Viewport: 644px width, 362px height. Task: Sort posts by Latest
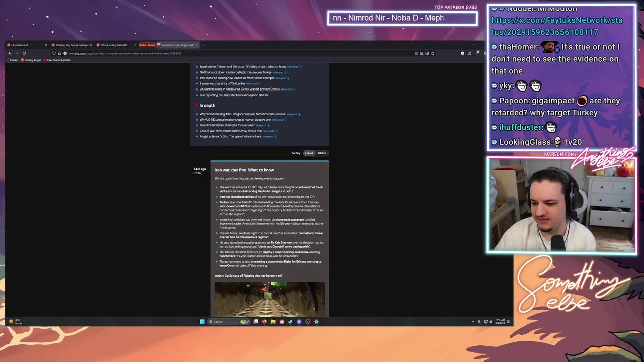(309, 153)
